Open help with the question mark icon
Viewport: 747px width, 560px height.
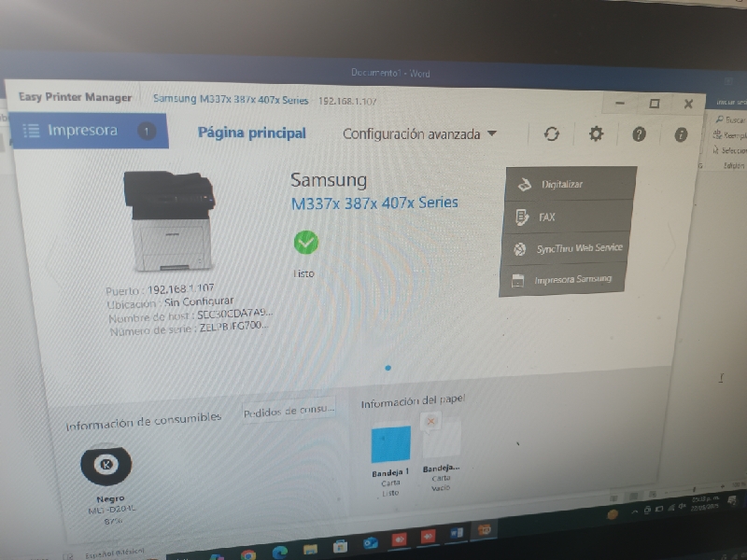pyautogui.click(x=639, y=134)
